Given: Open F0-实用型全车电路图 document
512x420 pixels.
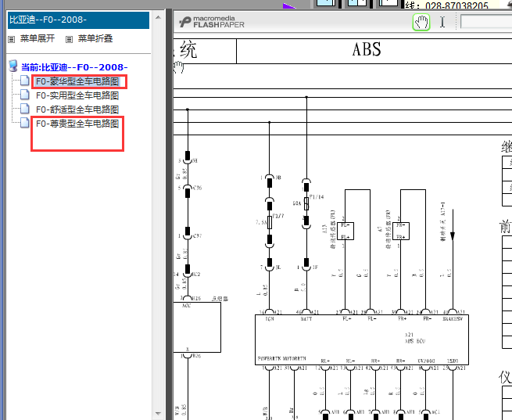Looking at the screenshot, I should 77,95.
